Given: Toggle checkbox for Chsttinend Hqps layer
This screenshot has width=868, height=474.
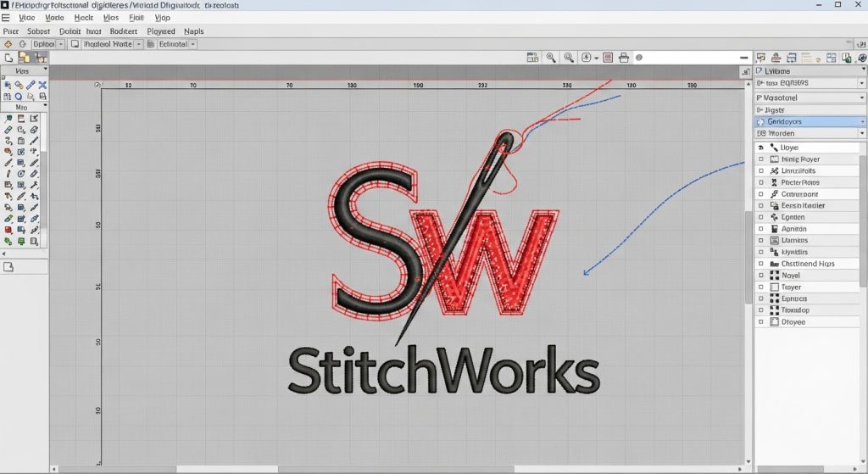Looking at the screenshot, I should pyautogui.click(x=761, y=264).
